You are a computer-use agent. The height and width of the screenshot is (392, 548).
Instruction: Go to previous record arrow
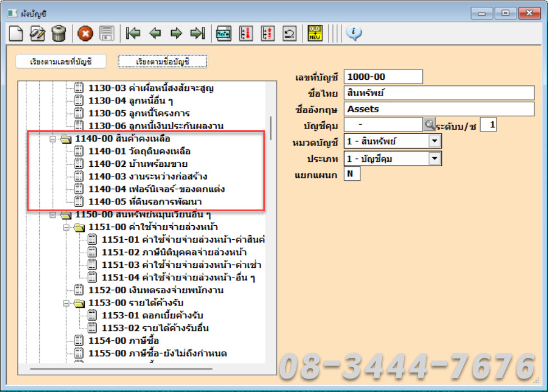(155, 34)
